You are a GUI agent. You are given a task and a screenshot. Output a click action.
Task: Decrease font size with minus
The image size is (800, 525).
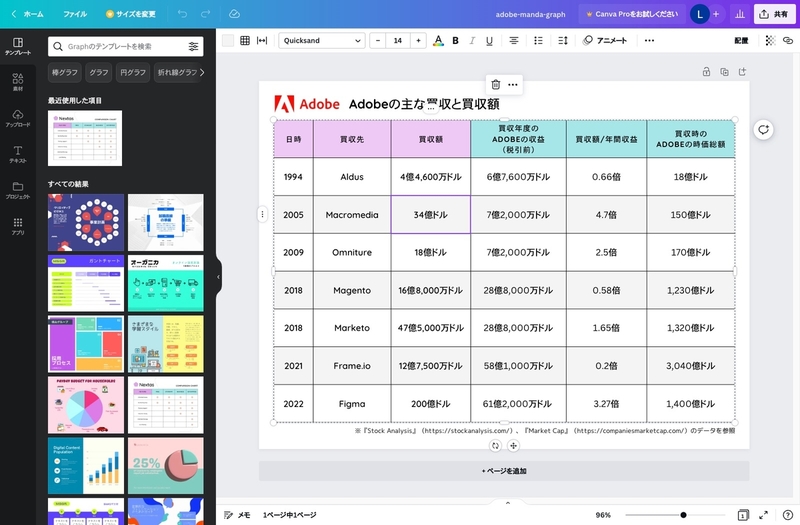tap(378, 40)
